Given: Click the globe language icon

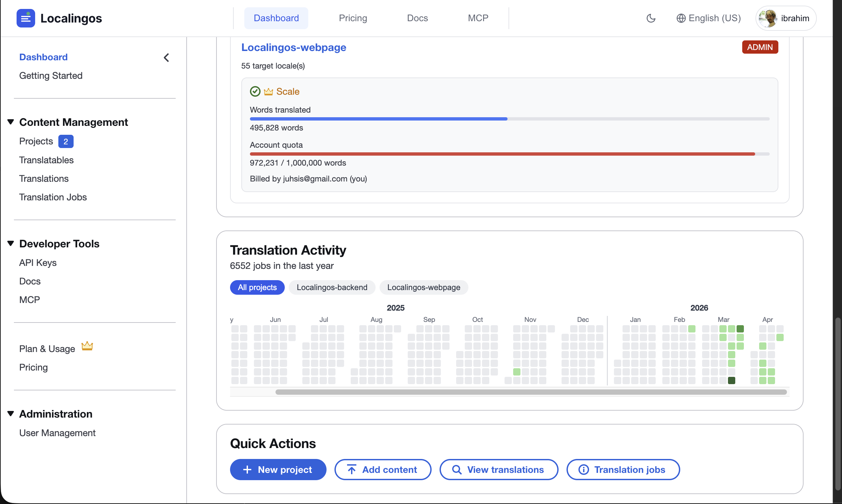Looking at the screenshot, I should [681, 18].
